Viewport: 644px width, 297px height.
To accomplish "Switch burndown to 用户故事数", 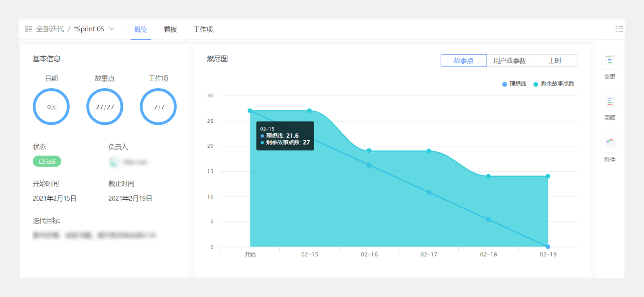I will tap(509, 61).
